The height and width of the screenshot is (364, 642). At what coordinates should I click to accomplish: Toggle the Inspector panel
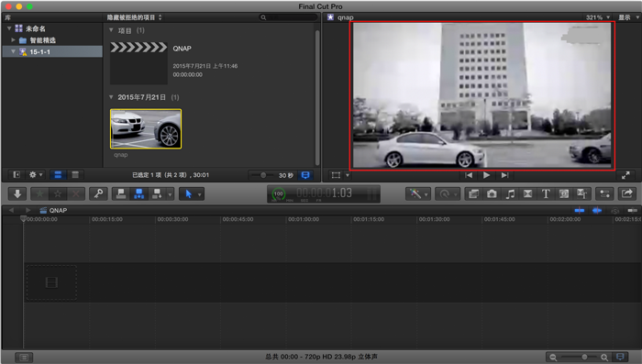pyautogui.click(x=604, y=193)
